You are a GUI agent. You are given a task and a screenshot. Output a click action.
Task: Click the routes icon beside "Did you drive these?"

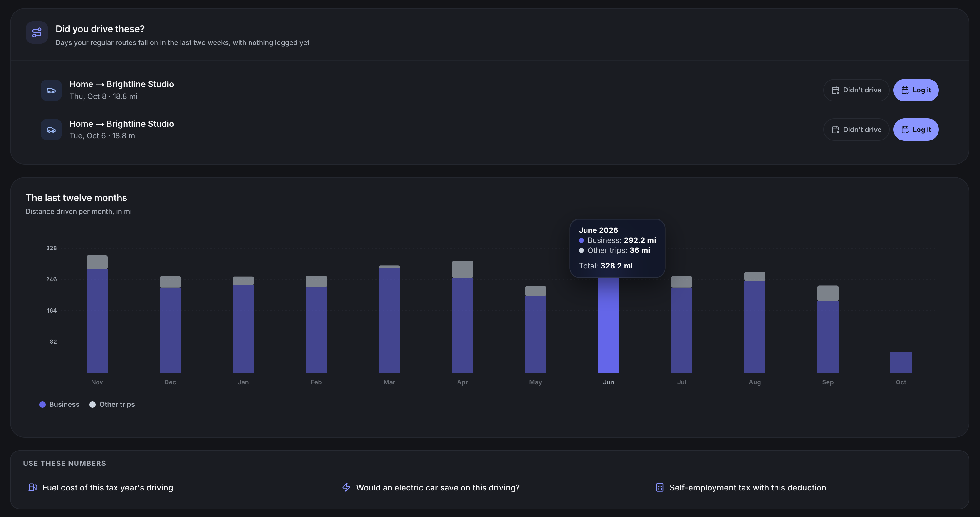tap(37, 33)
